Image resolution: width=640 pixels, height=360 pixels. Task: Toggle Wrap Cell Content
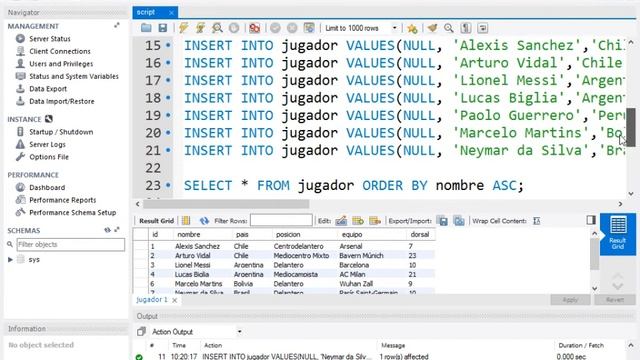click(537, 221)
